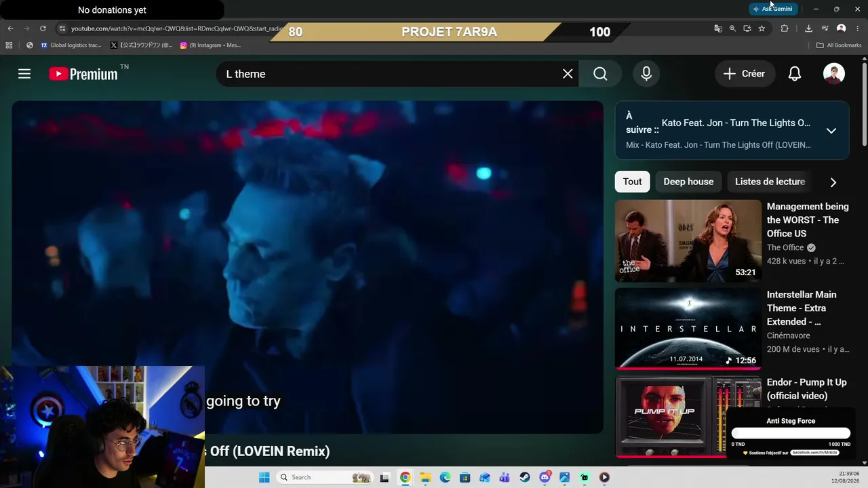Click the Ask Gemini button
868x488 pixels.
point(773,9)
